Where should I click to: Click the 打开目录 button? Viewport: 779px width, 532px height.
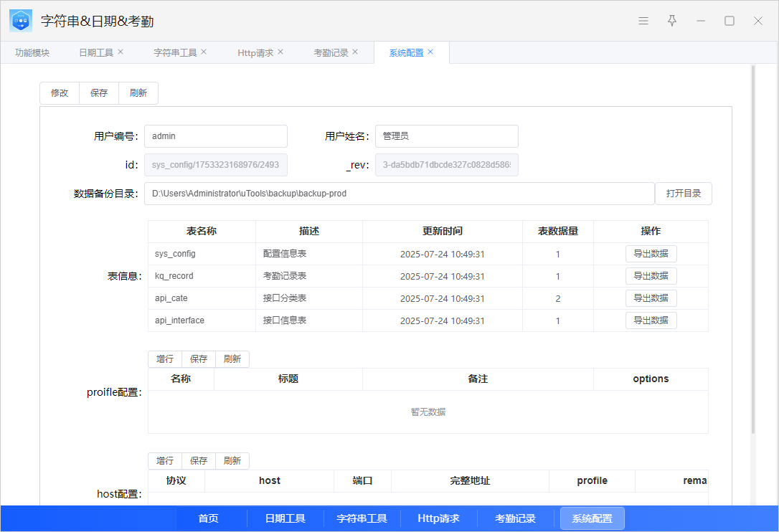pos(683,194)
